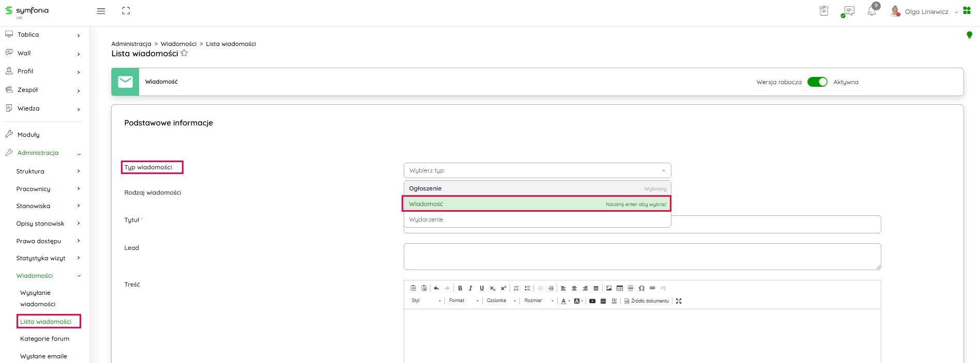Toggle underline formatting in editor toolbar
The width and height of the screenshot is (980, 363).
pos(482,288)
